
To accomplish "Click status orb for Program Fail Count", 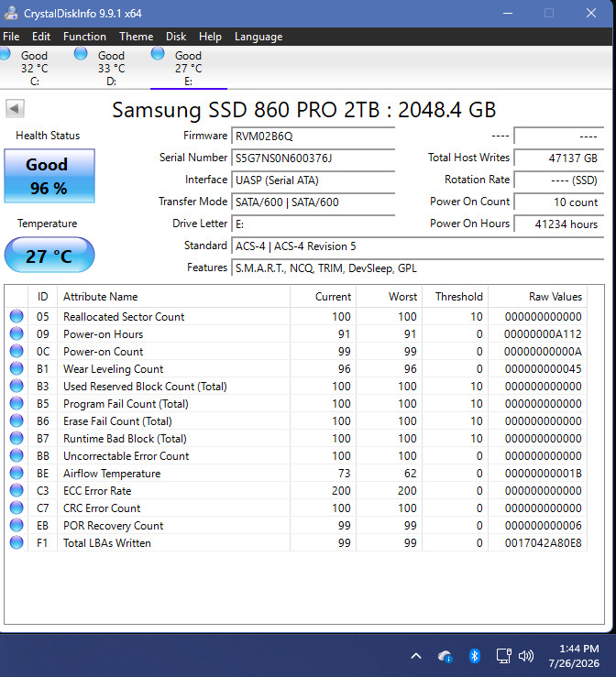I will pyautogui.click(x=16, y=403).
